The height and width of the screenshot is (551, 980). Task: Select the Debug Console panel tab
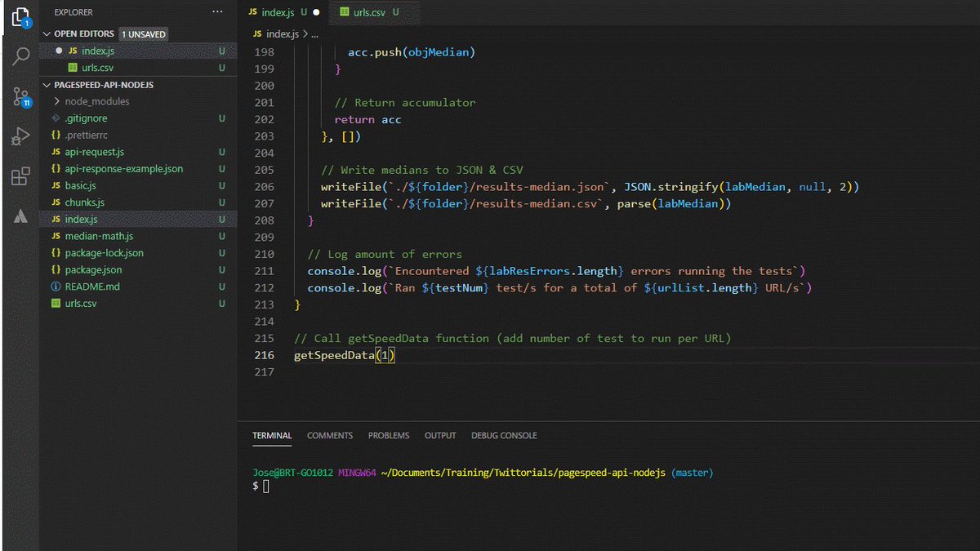(x=504, y=436)
